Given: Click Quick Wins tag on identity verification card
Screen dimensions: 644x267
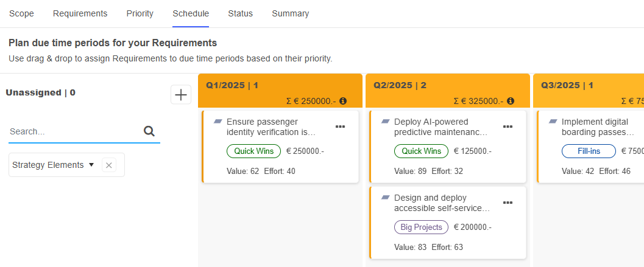Looking at the screenshot, I should point(253,151).
